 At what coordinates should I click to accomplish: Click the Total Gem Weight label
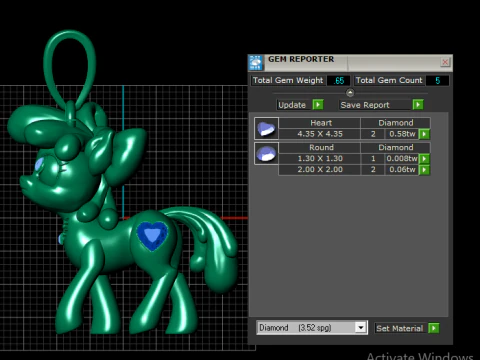(x=288, y=81)
